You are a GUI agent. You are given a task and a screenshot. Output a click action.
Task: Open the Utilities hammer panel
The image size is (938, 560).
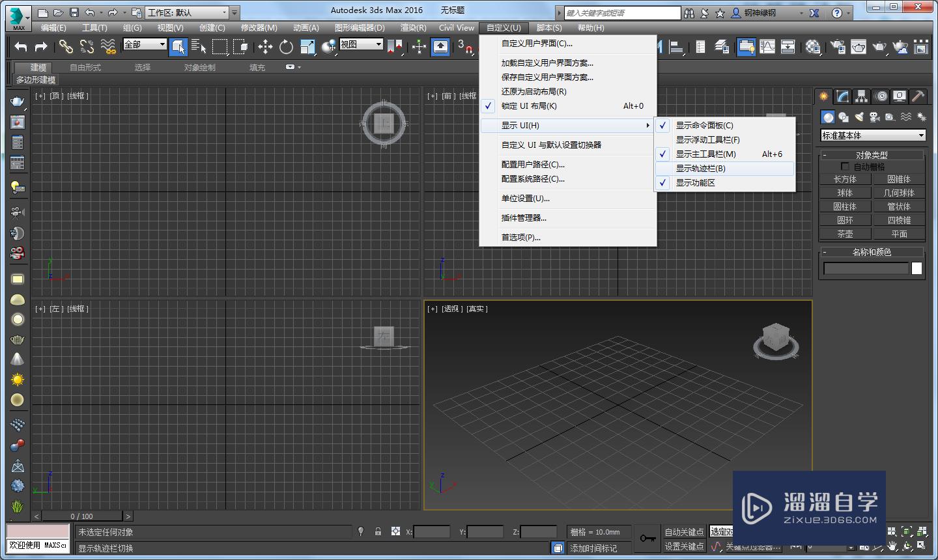[x=918, y=96]
